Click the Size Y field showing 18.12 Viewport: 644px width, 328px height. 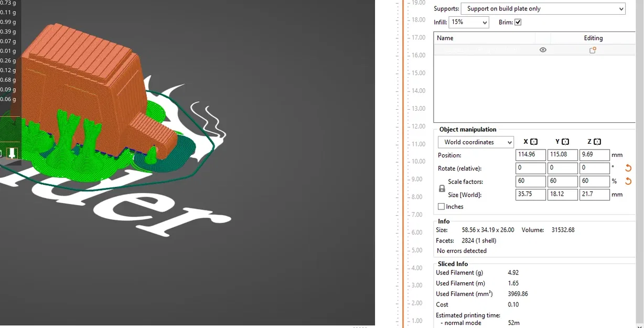pos(563,195)
